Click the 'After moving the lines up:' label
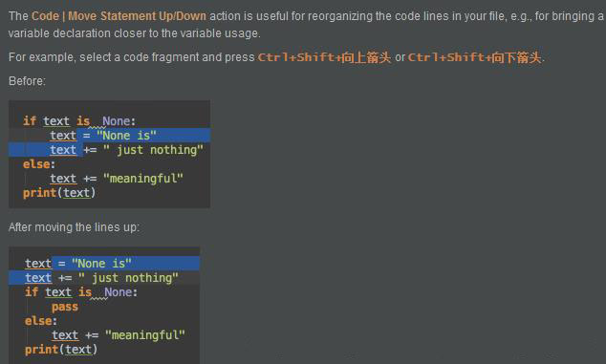This screenshot has width=606, height=364. coord(74,227)
